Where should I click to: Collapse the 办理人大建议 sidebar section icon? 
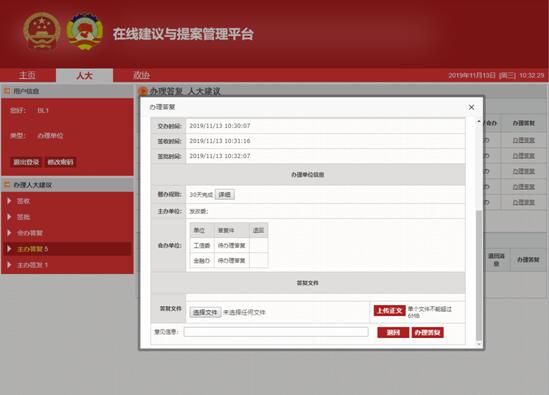click(7, 185)
